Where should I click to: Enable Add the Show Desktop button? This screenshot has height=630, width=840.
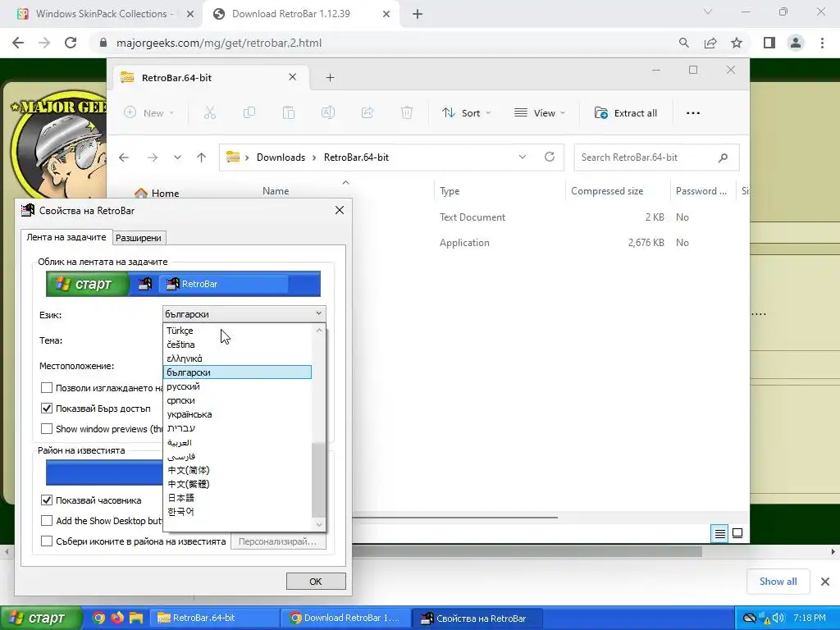click(47, 520)
